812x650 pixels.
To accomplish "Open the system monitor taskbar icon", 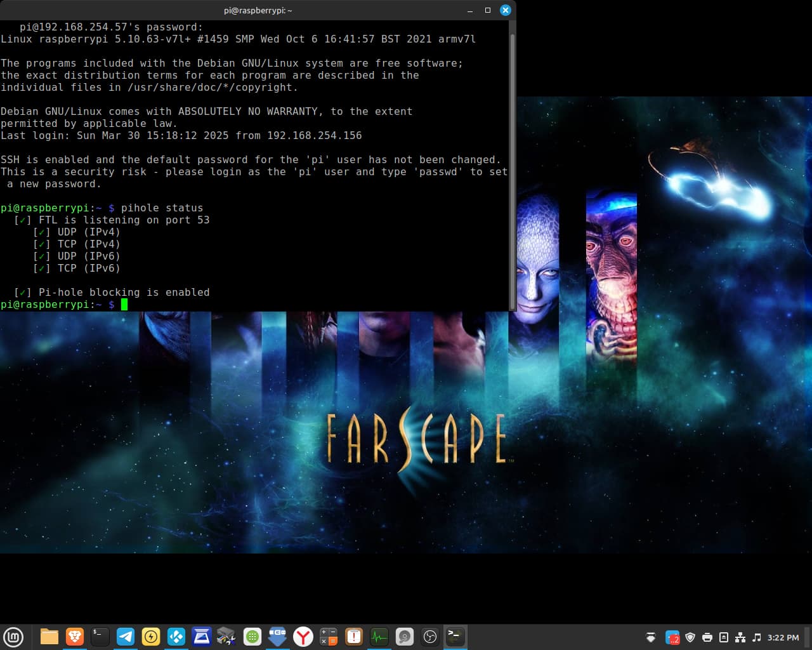I will pos(379,637).
